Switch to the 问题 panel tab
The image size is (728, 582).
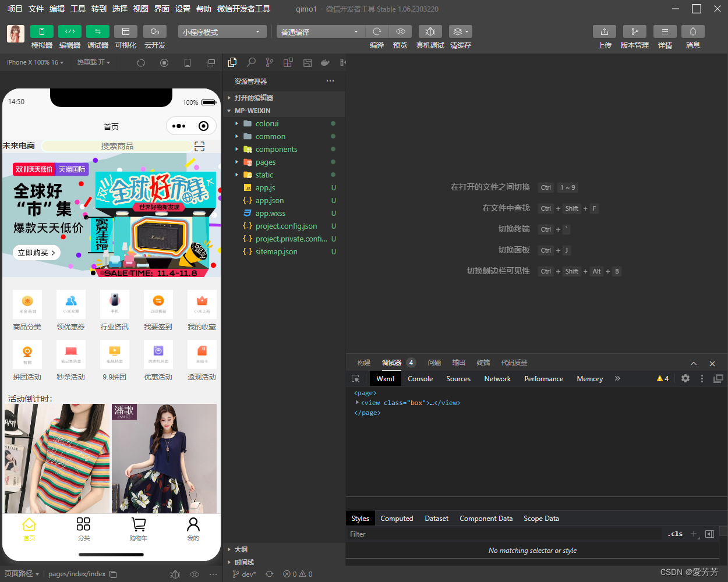tap(434, 363)
